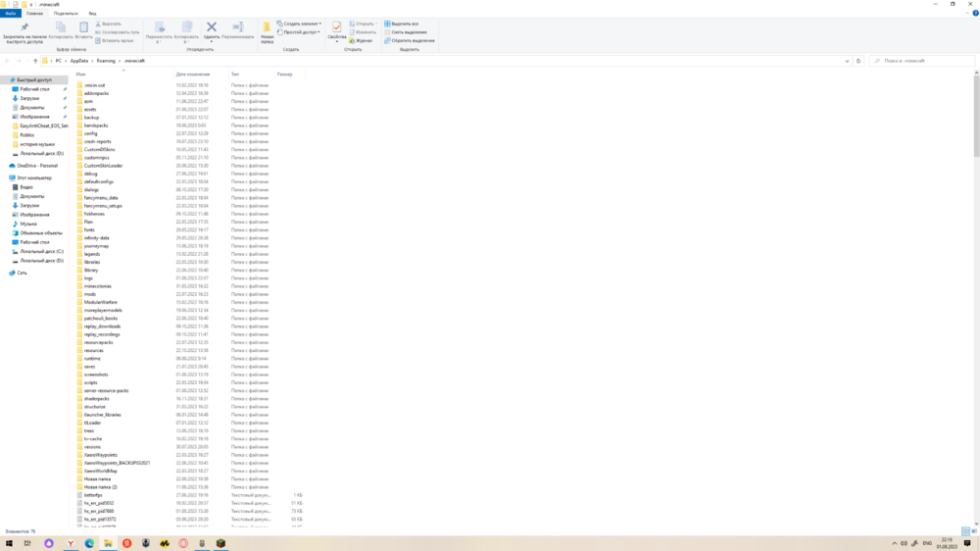Click the ENG language indicator
980x551 pixels.
pos(927,543)
